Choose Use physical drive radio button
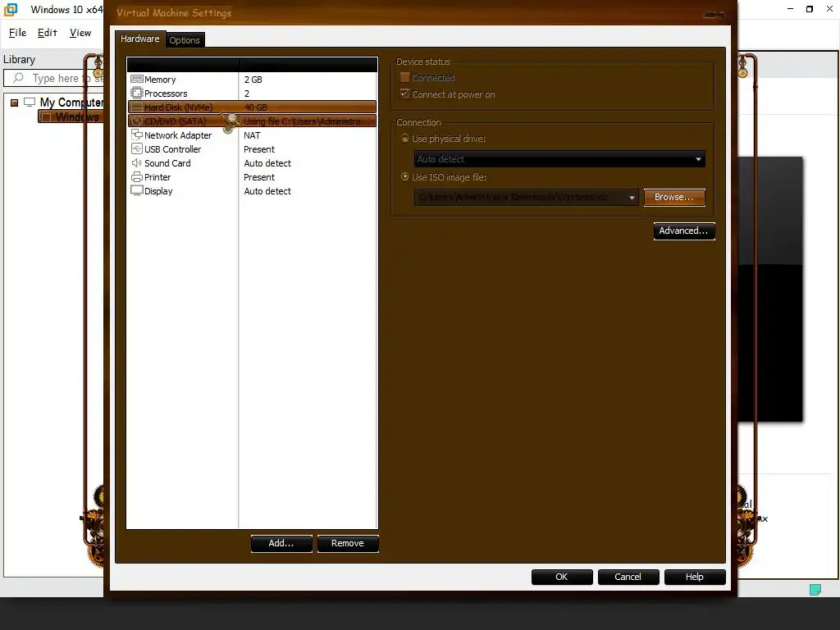Viewport: 840px width, 630px height. point(405,138)
